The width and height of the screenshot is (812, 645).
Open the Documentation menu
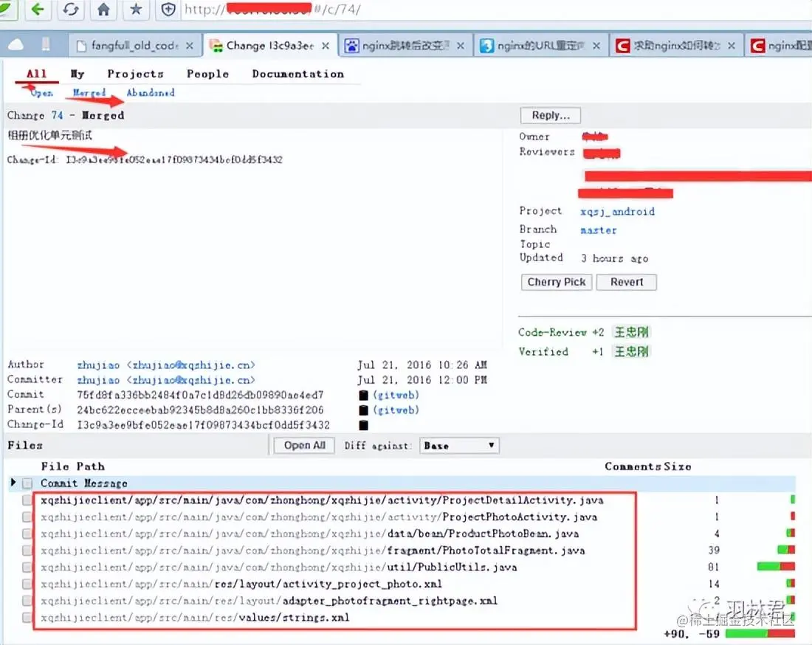tap(297, 74)
